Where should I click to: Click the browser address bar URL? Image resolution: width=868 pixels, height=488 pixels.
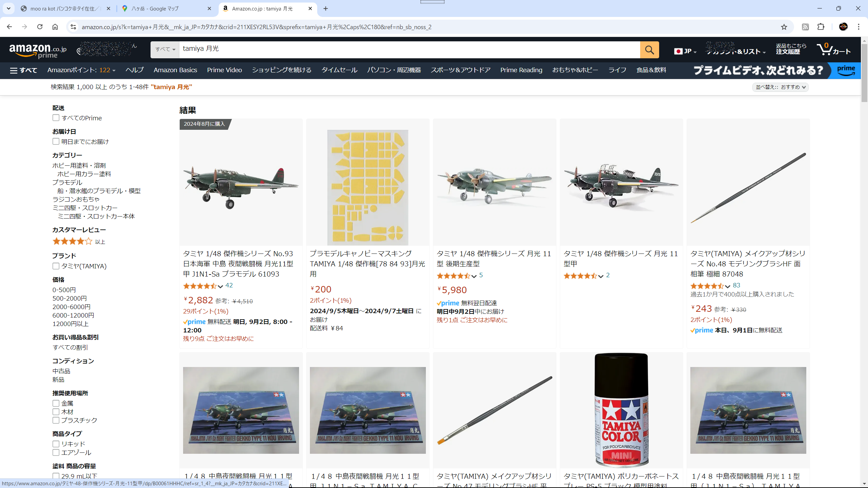pos(257,27)
